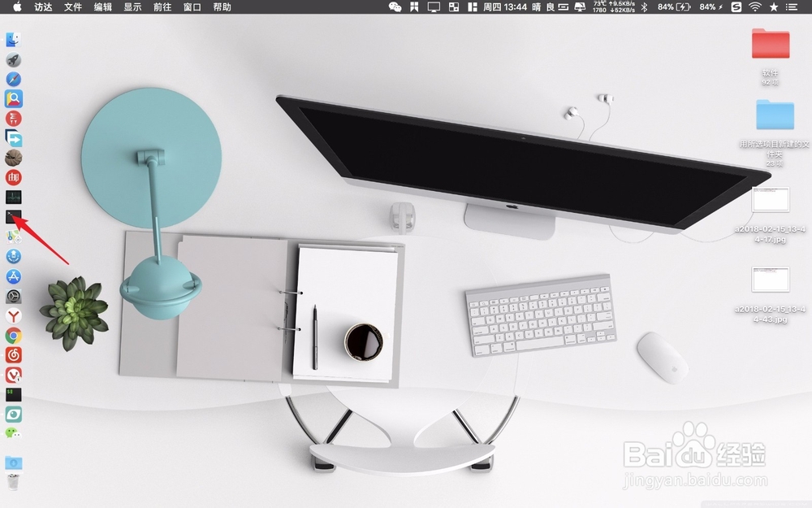Launch Google Chrome from Dock
The width and height of the screenshot is (812, 508).
click(14, 336)
